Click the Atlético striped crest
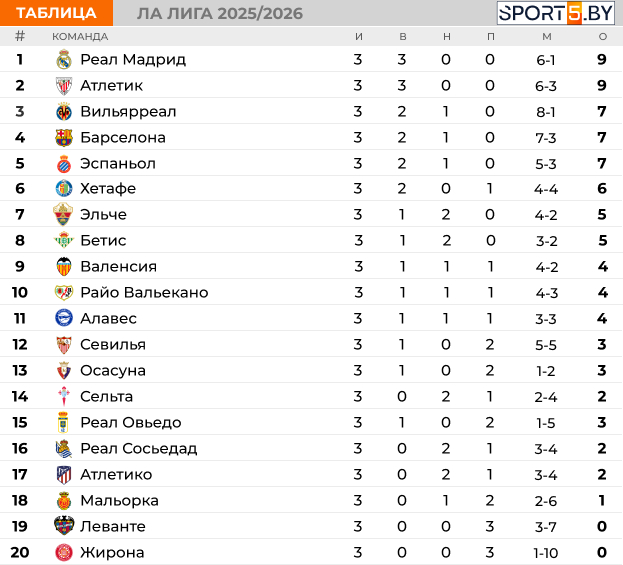Image resolution: width=623 pixels, height=565 pixels. (x=64, y=474)
